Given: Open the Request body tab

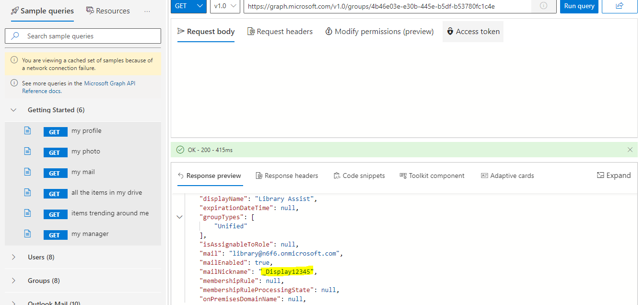Looking at the screenshot, I should tap(206, 32).
